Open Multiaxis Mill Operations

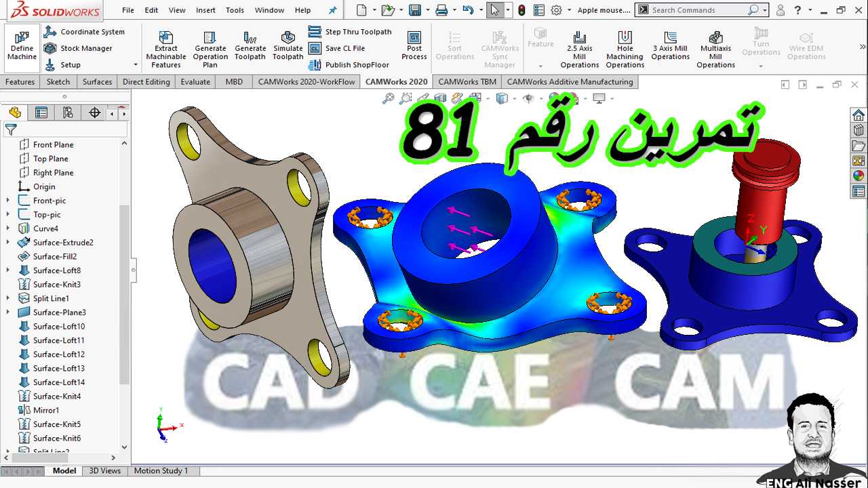(715, 49)
